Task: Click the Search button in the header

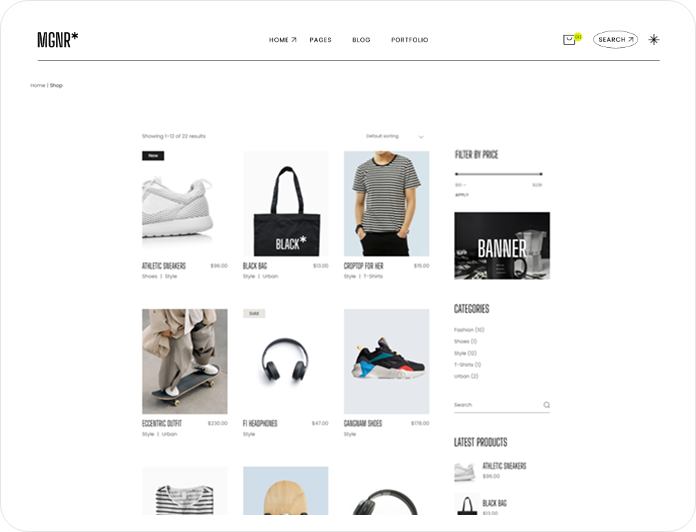Action: coord(615,39)
